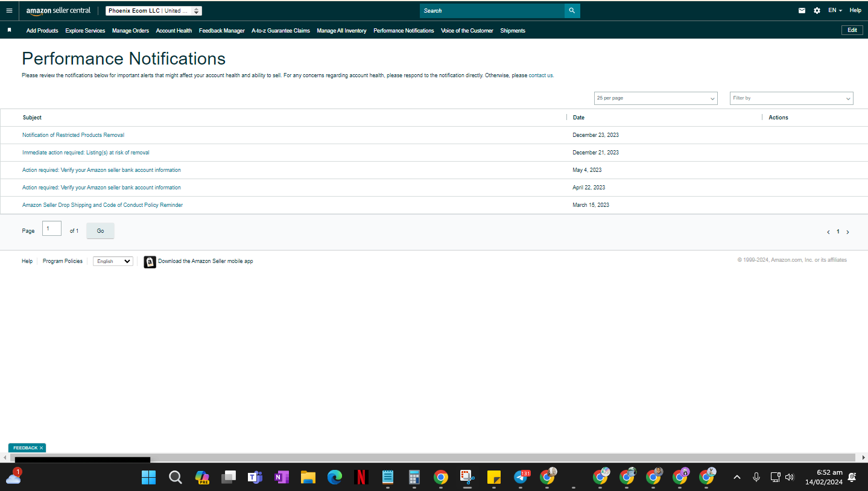Viewport: 868px width, 491px height.
Task: Open Copilot preview from the taskbar
Action: 202,477
